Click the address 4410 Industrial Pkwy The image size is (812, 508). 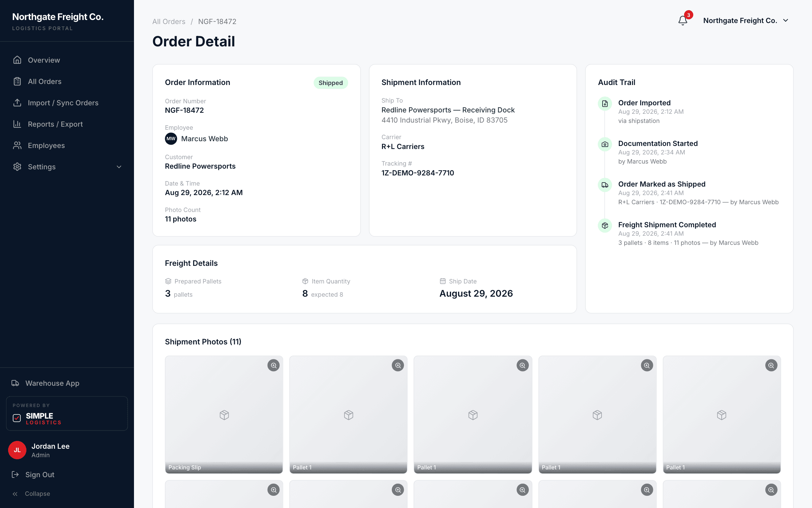pyautogui.click(x=445, y=120)
